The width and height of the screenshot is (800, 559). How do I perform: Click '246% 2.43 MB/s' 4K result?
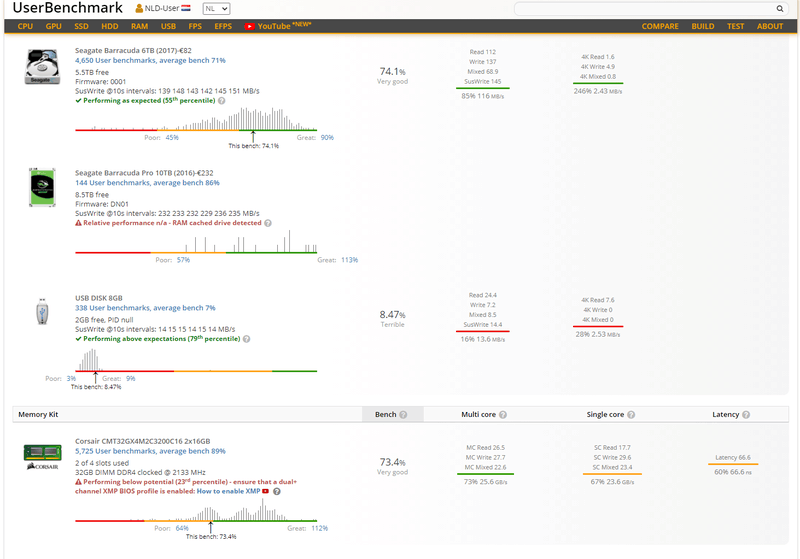[597, 91]
